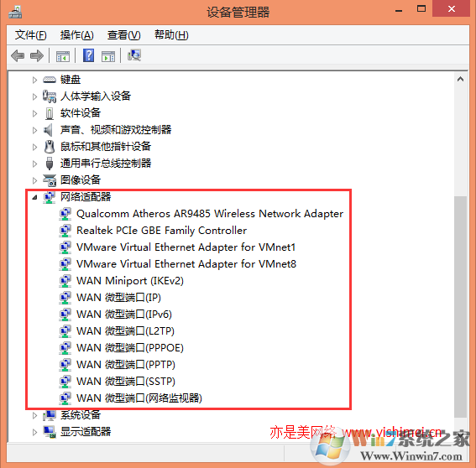This screenshot has width=476, height=468.
Task: Select the WAN 微型端口(网络监视器) entry
Action: [x=139, y=398]
